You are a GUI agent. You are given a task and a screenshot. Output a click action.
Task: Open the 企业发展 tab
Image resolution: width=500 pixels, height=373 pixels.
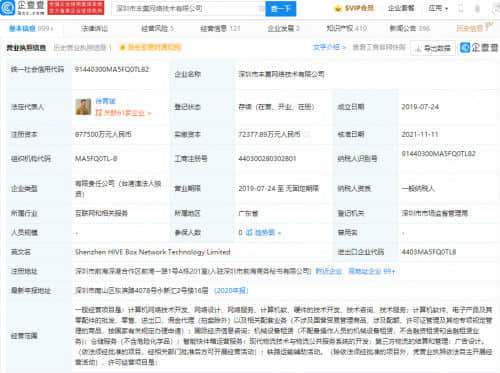click(283, 29)
